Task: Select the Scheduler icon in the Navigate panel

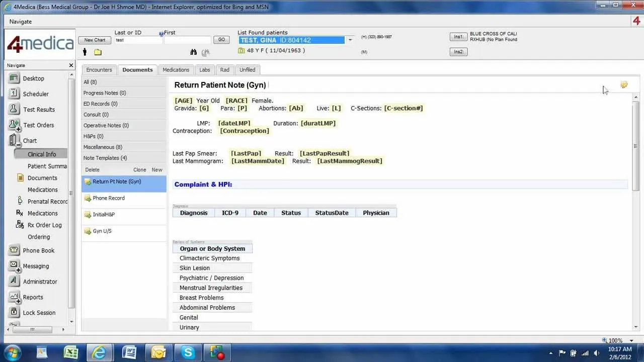Action: tap(16, 94)
